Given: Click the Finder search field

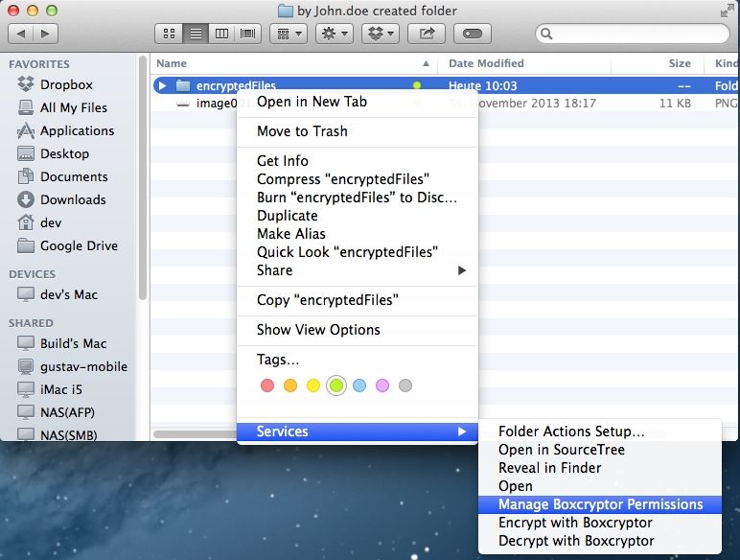Looking at the screenshot, I should coord(633,34).
